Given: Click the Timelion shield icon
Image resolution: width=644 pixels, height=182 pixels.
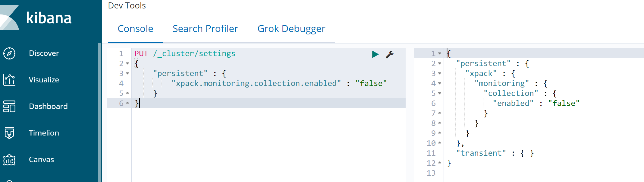Looking at the screenshot, I should 9,133.
